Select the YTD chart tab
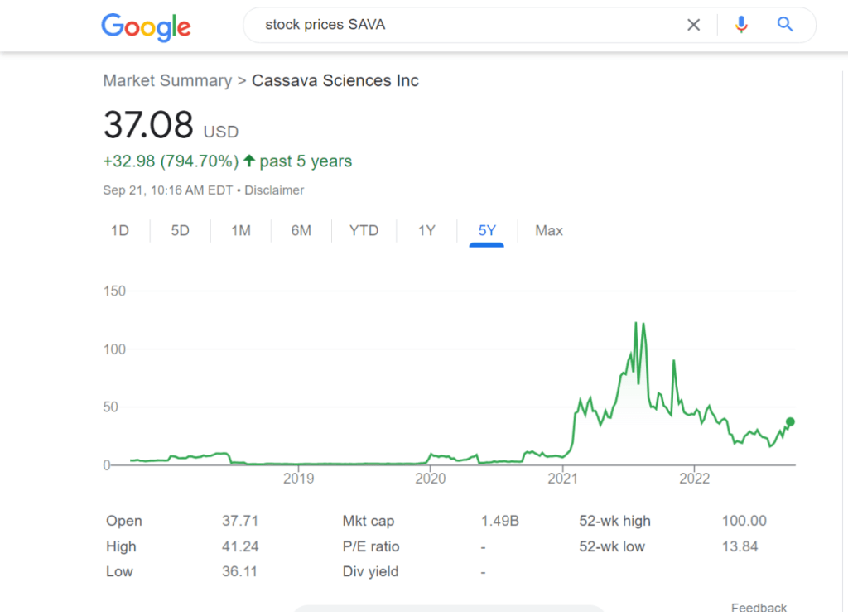Viewport: 848px width, 616px height. coord(364,230)
